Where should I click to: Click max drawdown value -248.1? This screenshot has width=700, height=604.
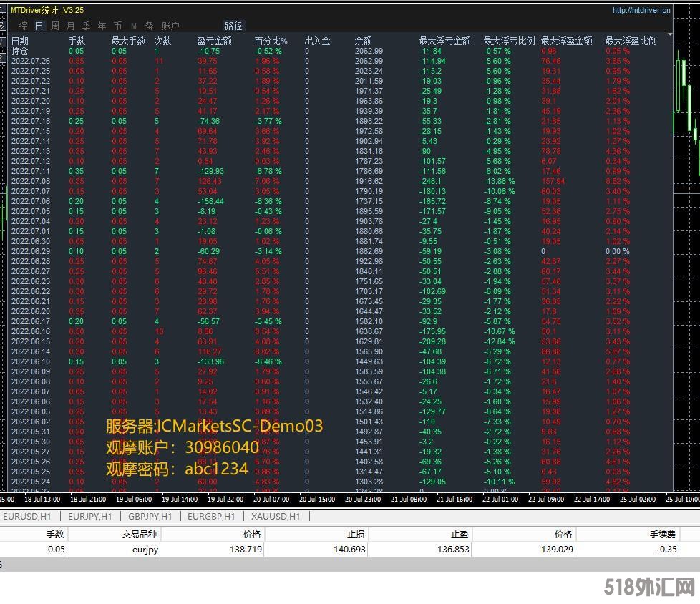click(430, 181)
